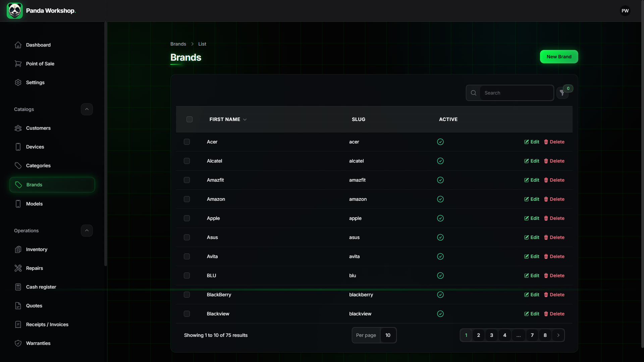
Task: Open the Point of Sale menu item
Action: tap(52, 64)
